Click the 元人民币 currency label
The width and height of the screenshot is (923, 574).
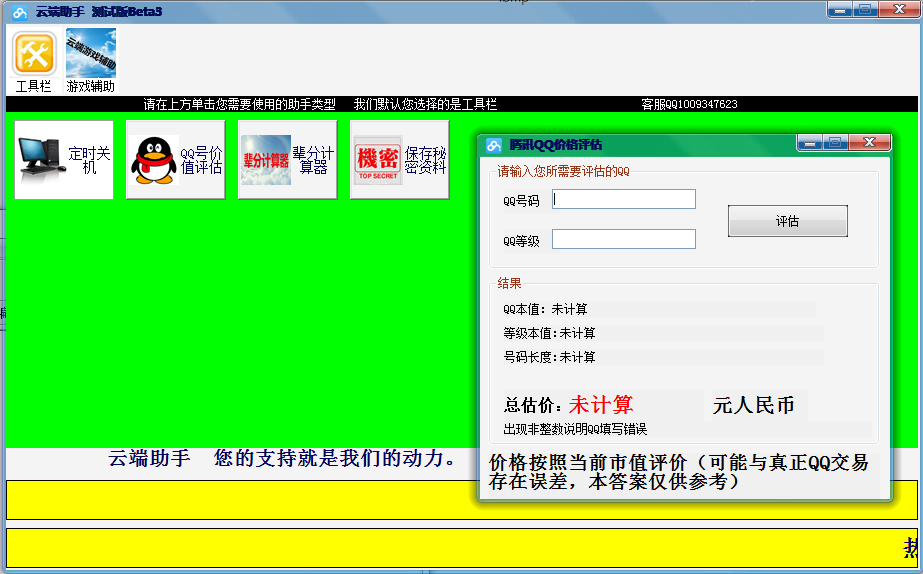[x=753, y=405]
